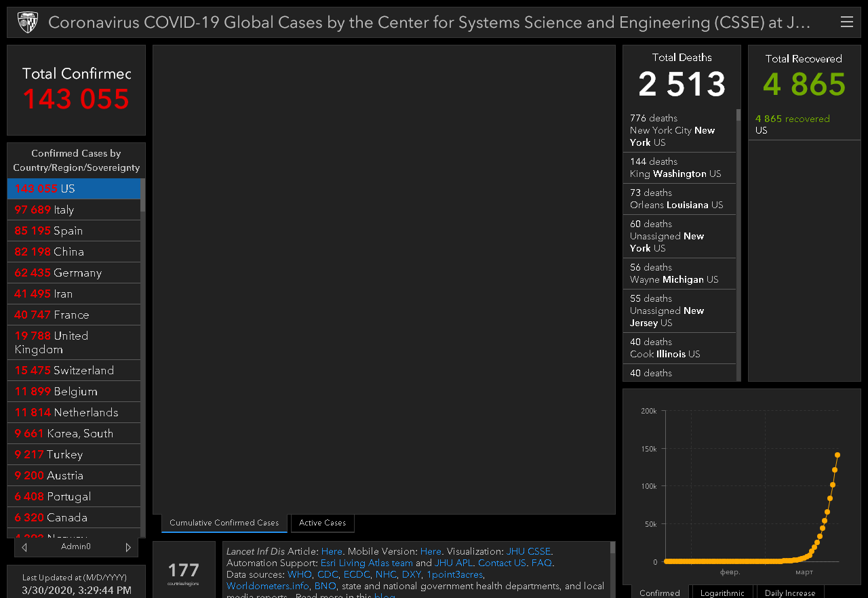The height and width of the screenshot is (598, 868).
Task: Click the 40 deaths Cook Illinois entry
Action: [679, 348]
